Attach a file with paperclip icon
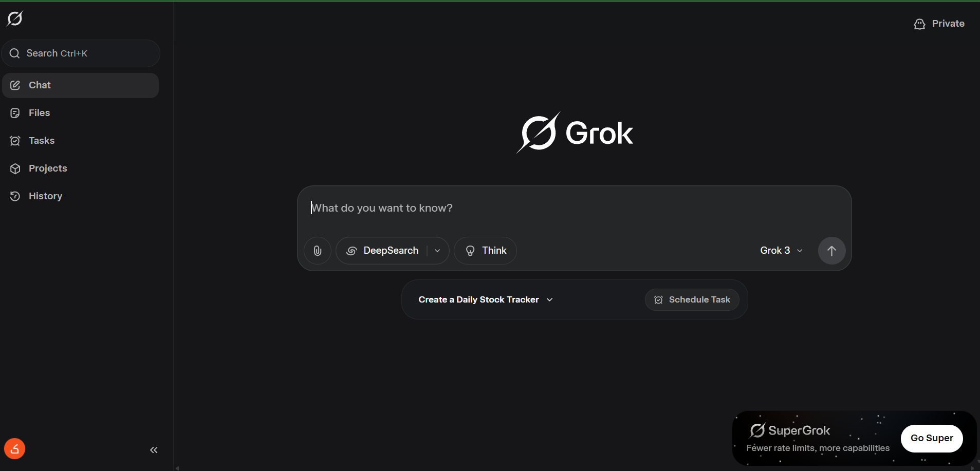 (x=318, y=251)
